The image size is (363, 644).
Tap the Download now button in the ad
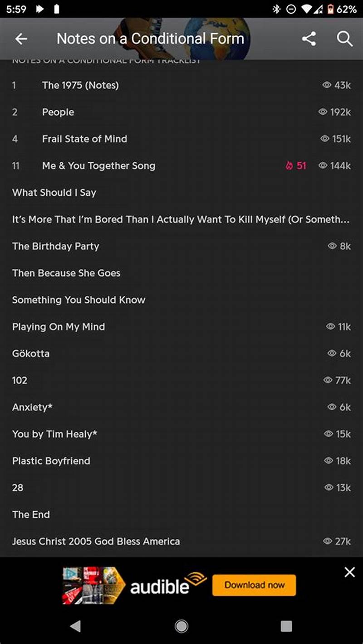[254, 585]
